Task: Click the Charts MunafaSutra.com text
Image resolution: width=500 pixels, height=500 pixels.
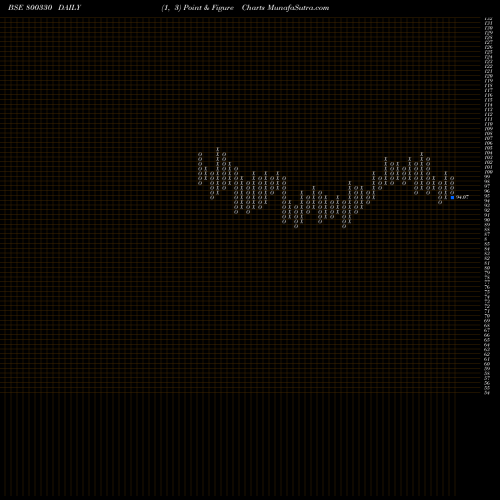Action: point(285,8)
